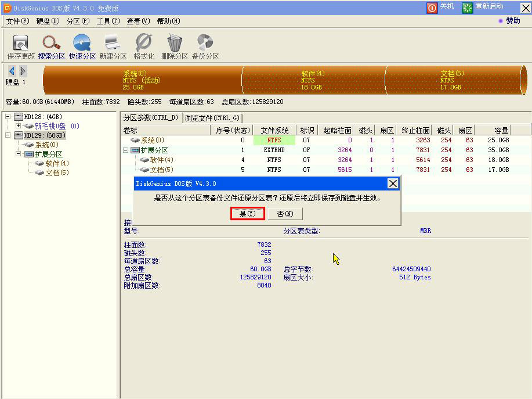The image size is (532, 399).
Task: Click the HD129 (60GB) disk icon
Action: click(19, 135)
